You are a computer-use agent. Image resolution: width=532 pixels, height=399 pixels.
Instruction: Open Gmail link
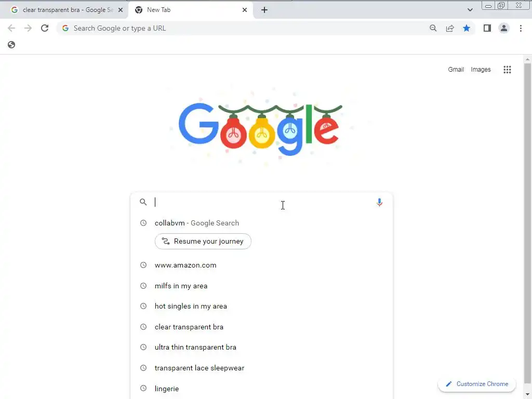456,70
